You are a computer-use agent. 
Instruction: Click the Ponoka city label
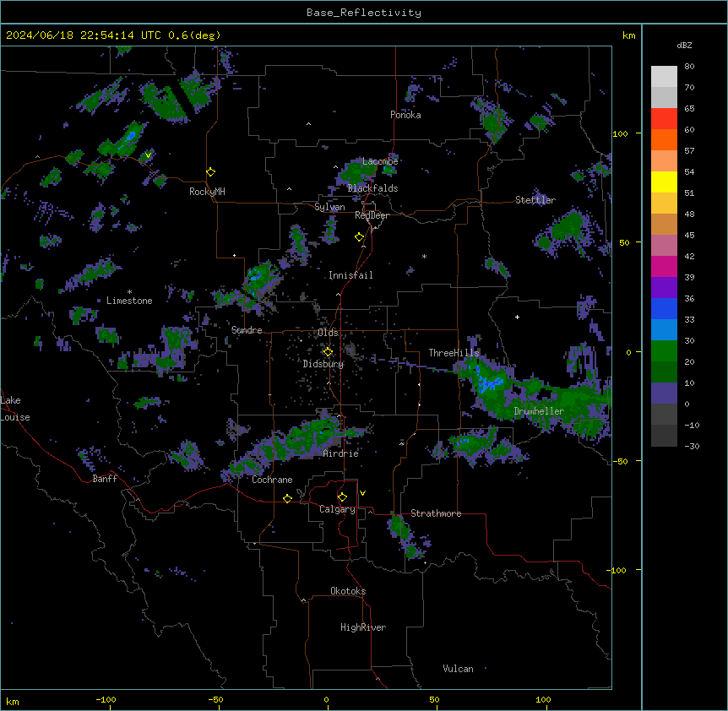(405, 115)
